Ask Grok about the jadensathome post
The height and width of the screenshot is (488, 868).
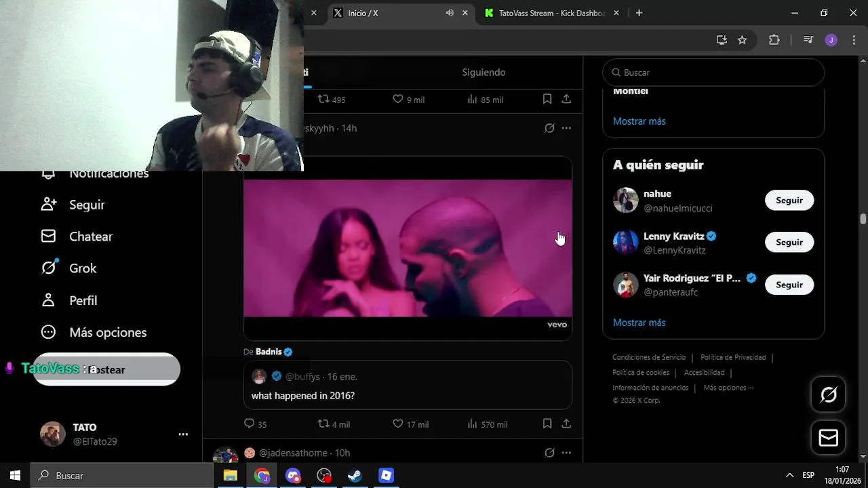(x=549, y=453)
